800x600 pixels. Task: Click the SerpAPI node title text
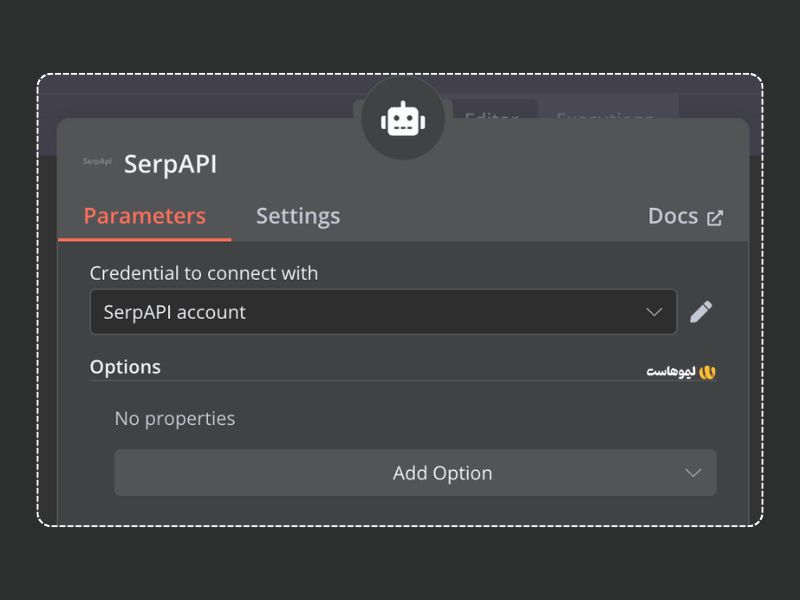tap(170, 164)
